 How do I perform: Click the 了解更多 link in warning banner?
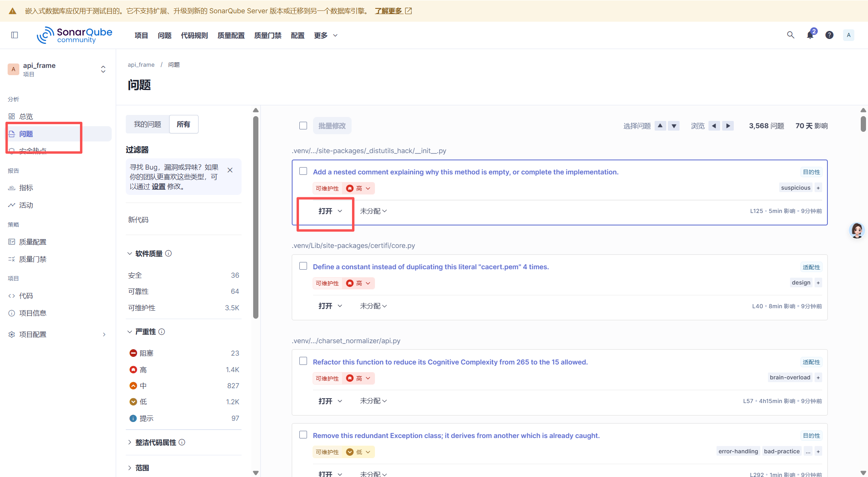coord(389,11)
